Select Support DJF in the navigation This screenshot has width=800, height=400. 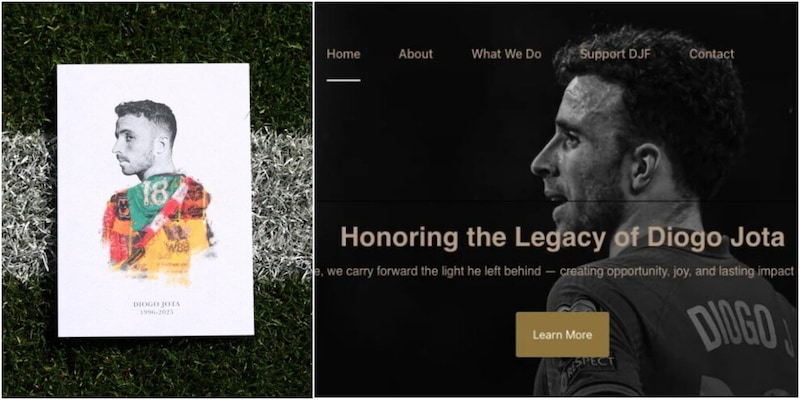pos(615,54)
